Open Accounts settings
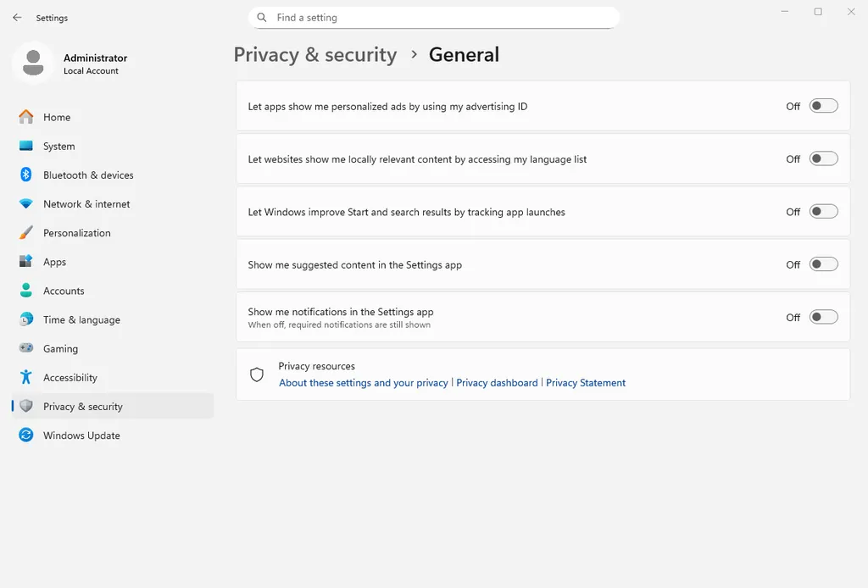This screenshot has height=588, width=868. pos(25,291)
